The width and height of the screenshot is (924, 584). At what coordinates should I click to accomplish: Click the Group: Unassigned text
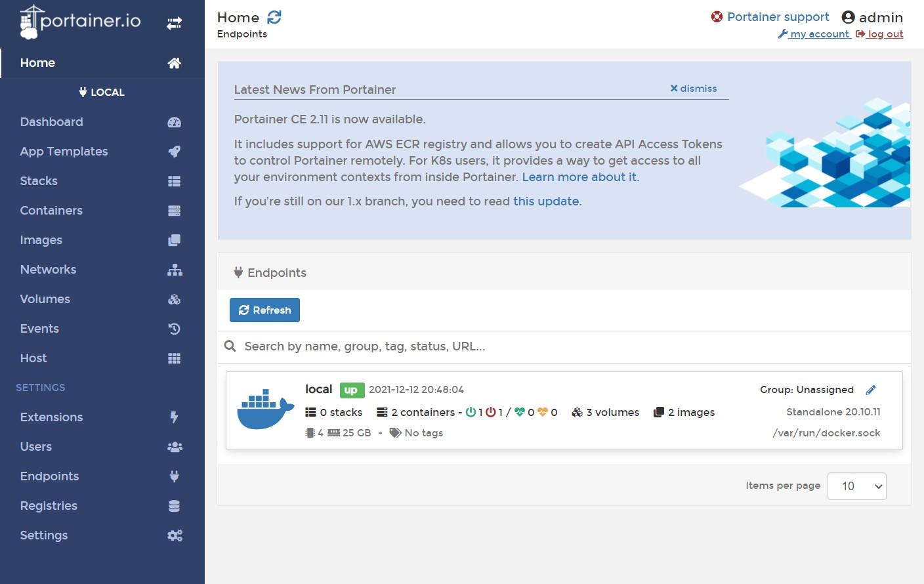click(x=807, y=390)
